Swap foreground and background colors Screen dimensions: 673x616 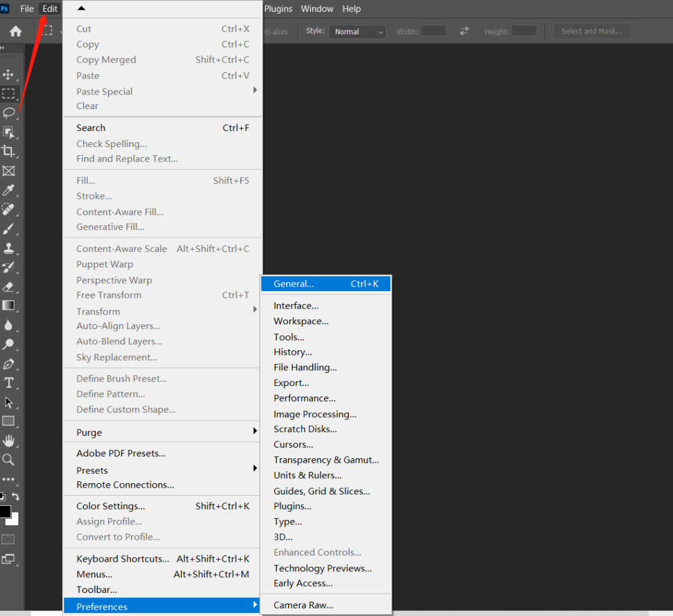(x=16, y=496)
